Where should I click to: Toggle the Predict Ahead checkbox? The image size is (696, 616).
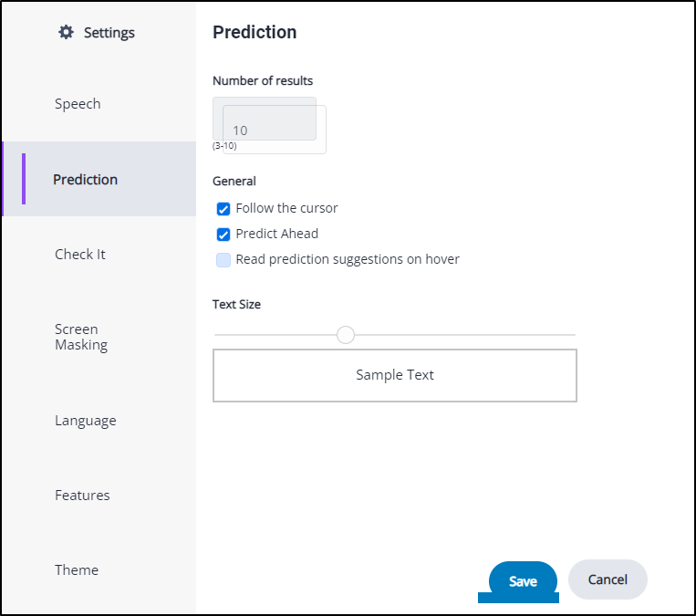(223, 235)
